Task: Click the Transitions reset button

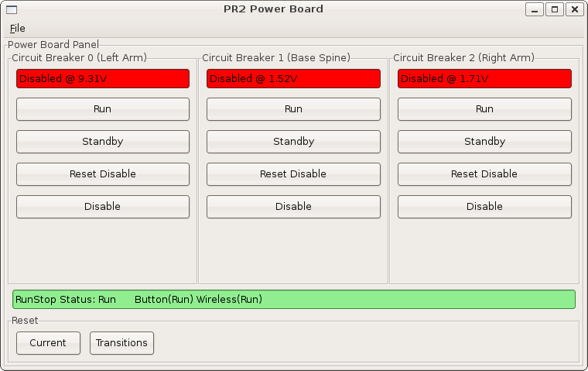Action: (x=122, y=343)
